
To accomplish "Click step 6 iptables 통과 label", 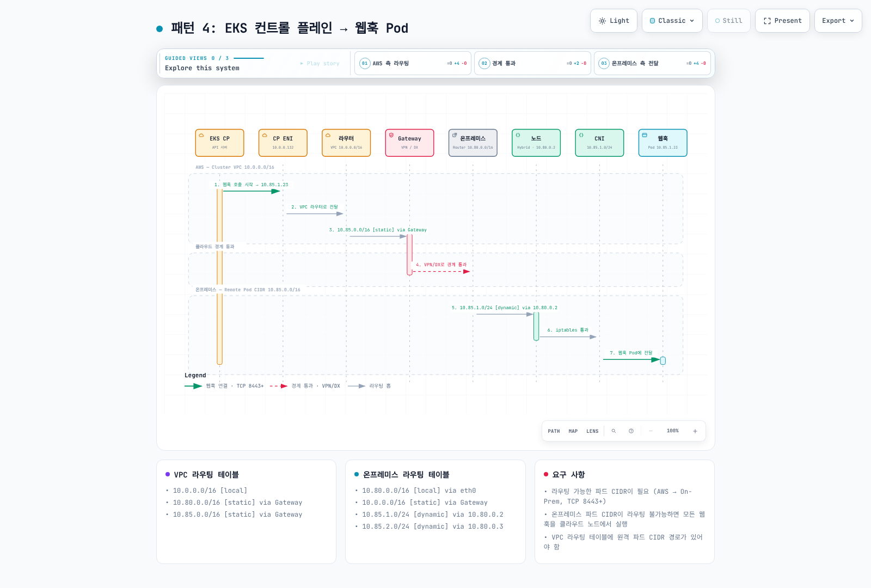I will [x=568, y=330].
